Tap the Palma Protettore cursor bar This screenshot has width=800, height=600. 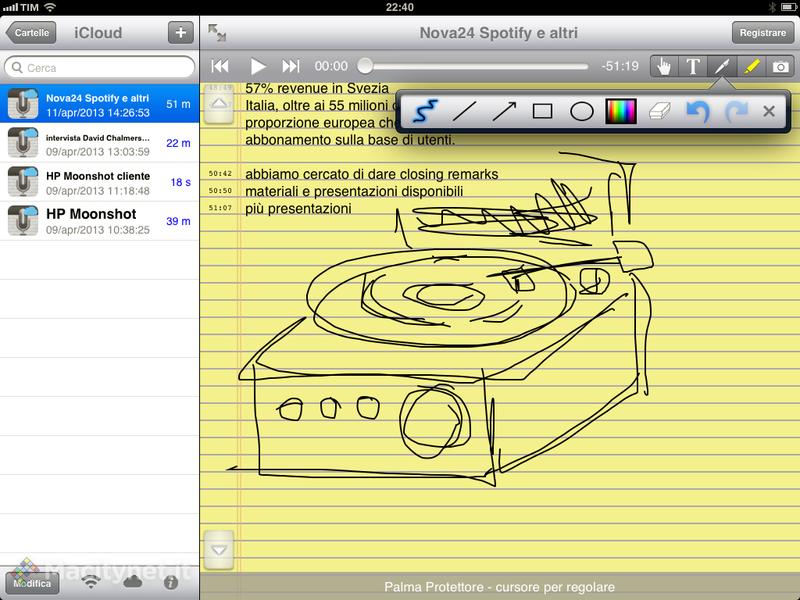pos(499,587)
